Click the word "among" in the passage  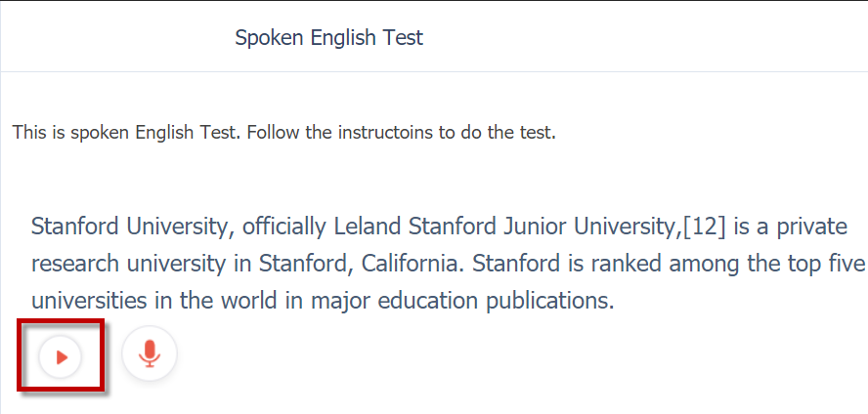pyautogui.click(x=700, y=265)
